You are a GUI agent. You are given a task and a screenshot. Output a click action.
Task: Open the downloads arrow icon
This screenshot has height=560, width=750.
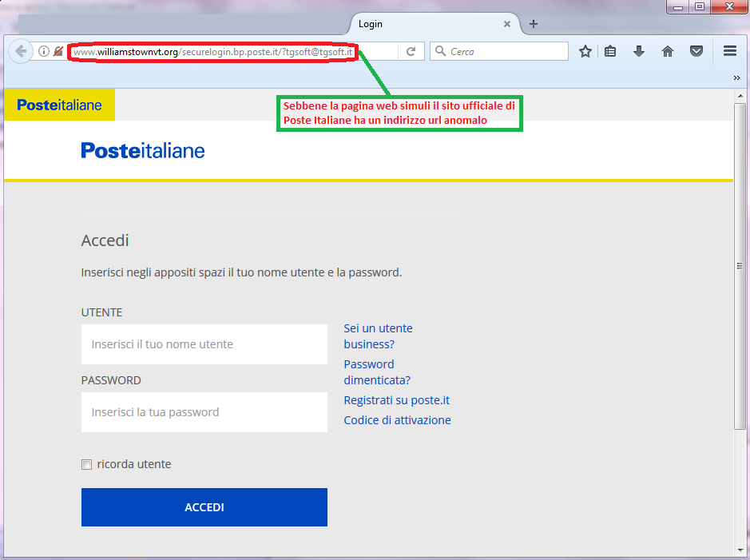tap(639, 51)
